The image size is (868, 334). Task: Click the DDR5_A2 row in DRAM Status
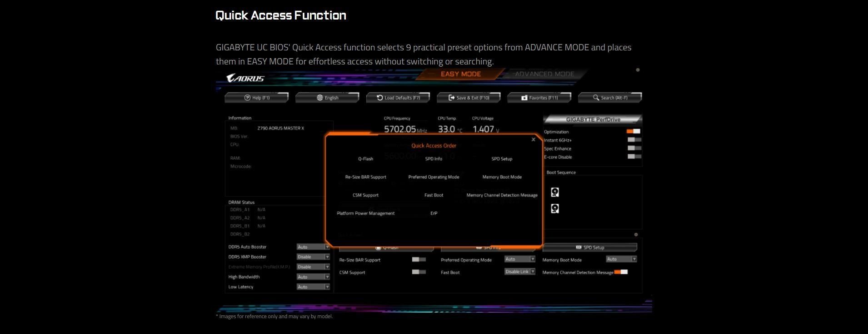click(x=248, y=218)
